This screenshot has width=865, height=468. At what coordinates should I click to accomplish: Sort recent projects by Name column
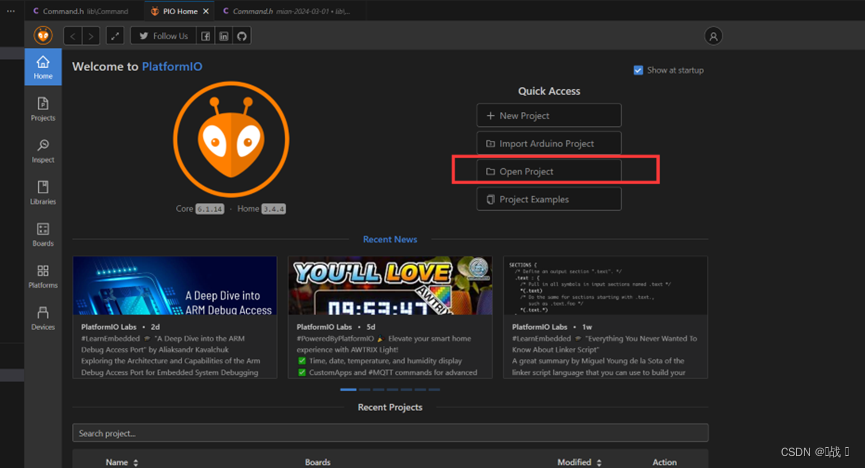(122, 462)
